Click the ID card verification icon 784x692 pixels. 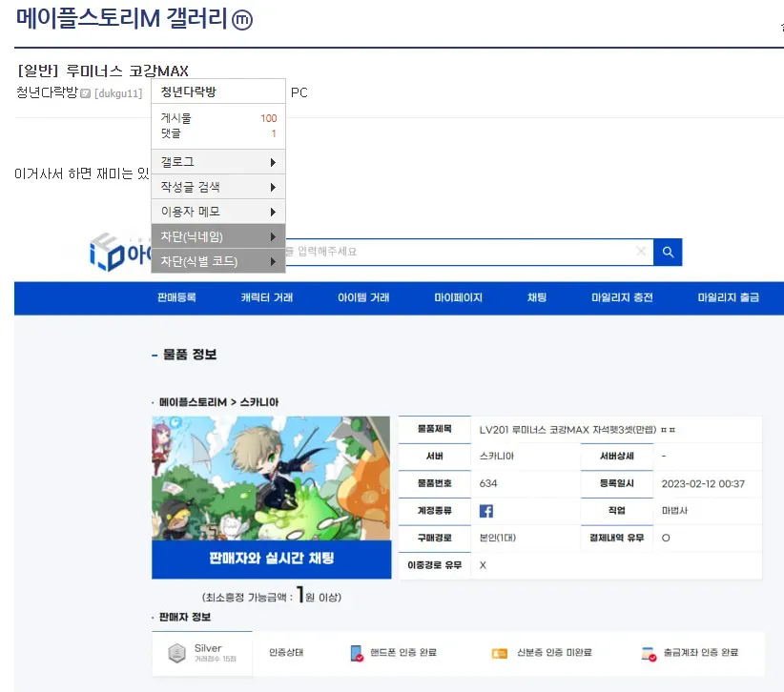pyautogui.click(x=500, y=653)
